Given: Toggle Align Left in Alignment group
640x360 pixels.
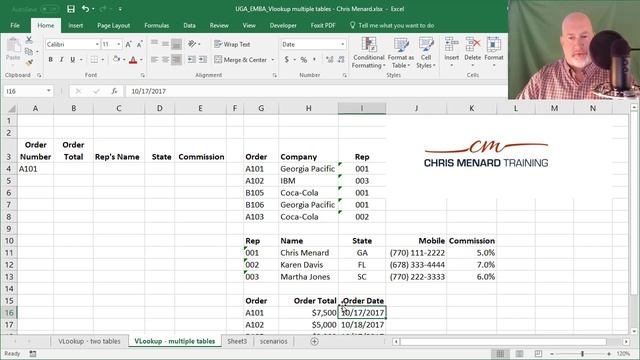Looking at the screenshot, I should (x=154, y=60).
